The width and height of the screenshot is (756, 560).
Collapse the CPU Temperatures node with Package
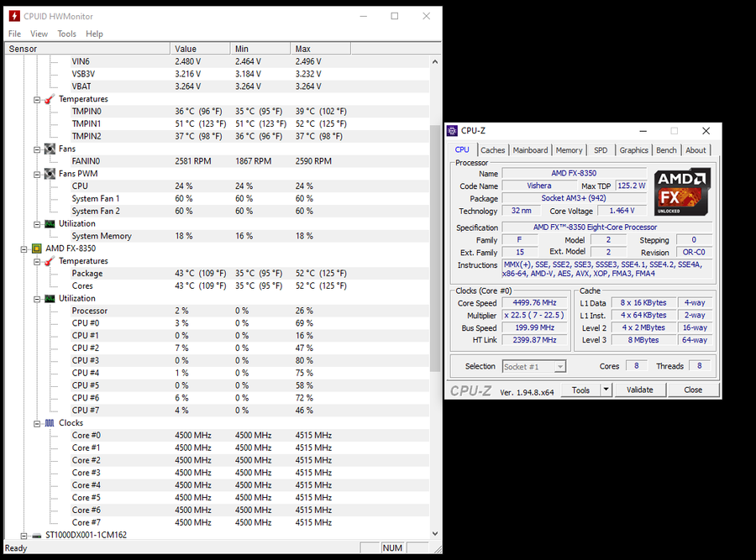(37, 262)
